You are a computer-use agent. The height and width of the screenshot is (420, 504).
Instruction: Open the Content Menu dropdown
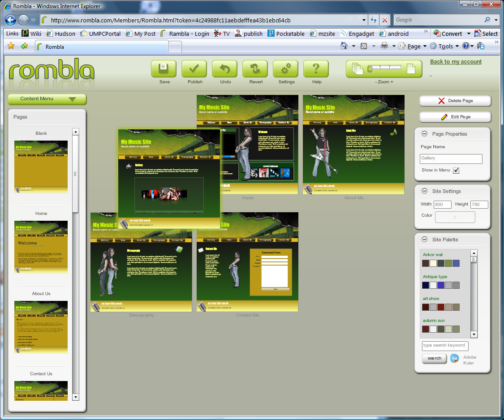(47, 99)
